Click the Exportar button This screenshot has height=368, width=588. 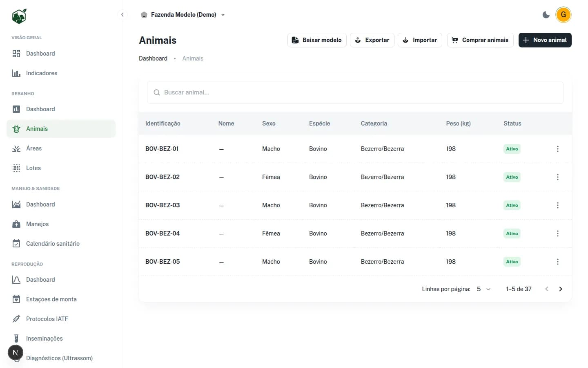click(372, 40)
